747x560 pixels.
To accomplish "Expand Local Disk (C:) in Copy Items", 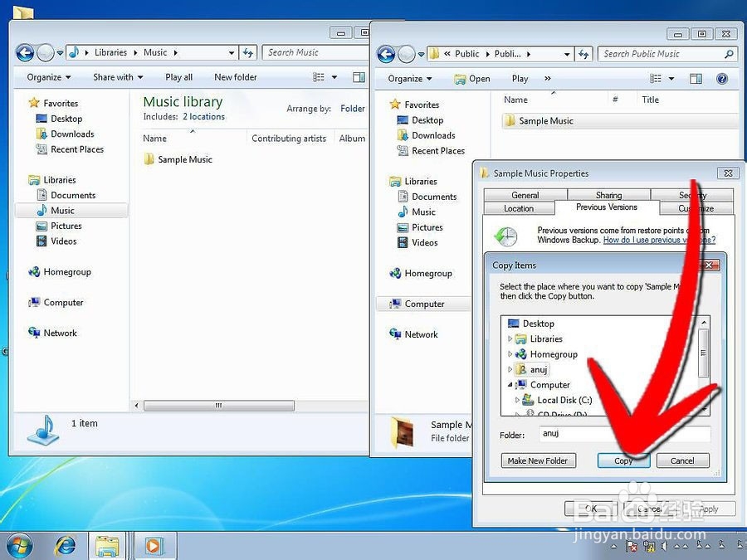I will point(517,400).
